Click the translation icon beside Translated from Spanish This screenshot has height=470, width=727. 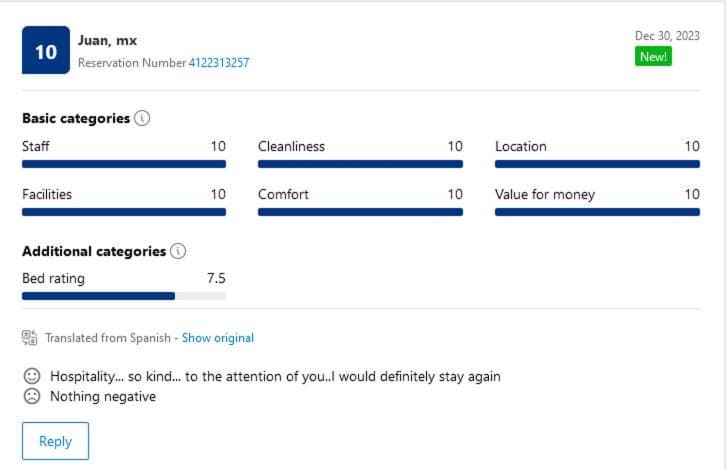coord(30,337)
